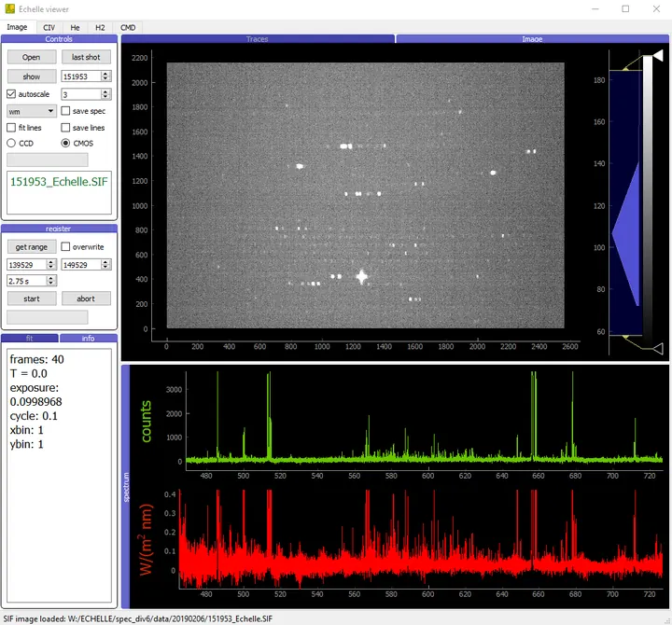This screenshot has width=672, height=625.
Task: Click the Controls panel header
Action: click(59, 39)
